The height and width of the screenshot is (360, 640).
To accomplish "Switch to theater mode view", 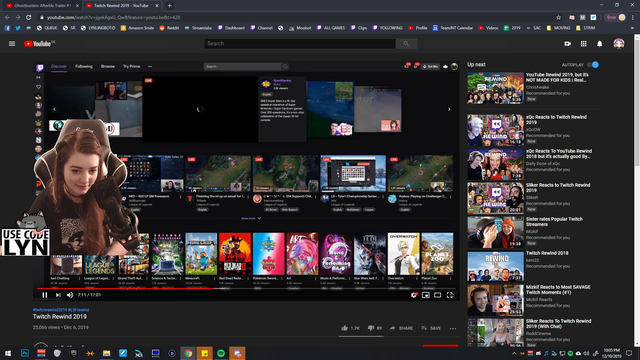I will (x=438, y=295).
